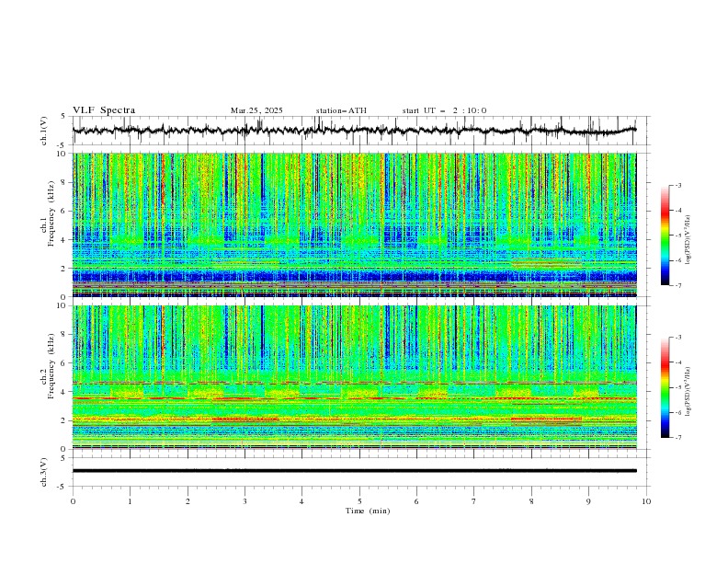Click the "7" tick on the Time axis

474,501
